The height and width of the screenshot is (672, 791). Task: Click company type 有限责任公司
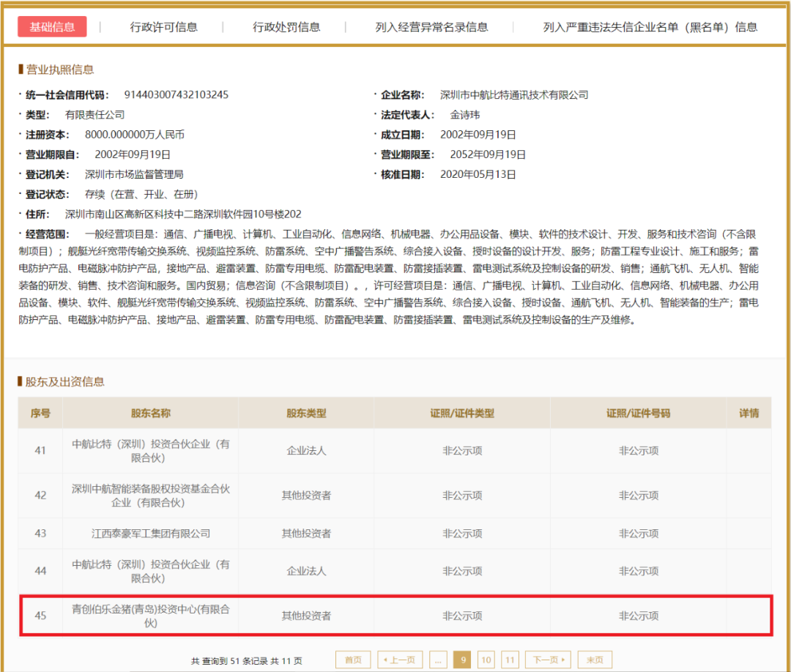click(94, 115)
